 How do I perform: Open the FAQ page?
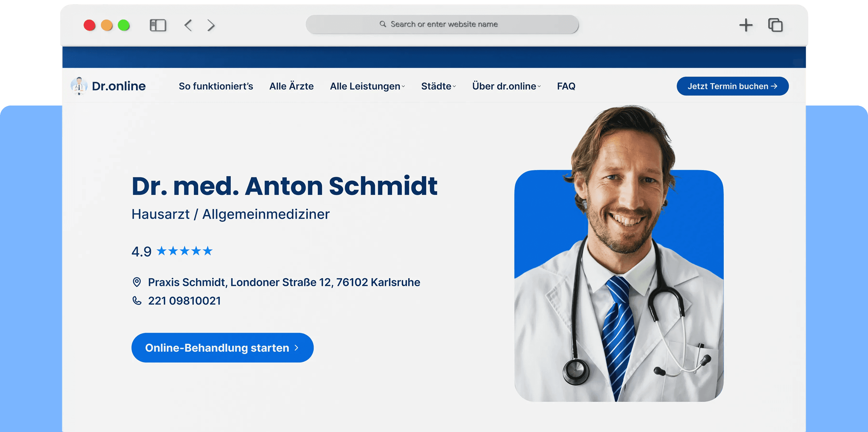click(x=566, y=86)
